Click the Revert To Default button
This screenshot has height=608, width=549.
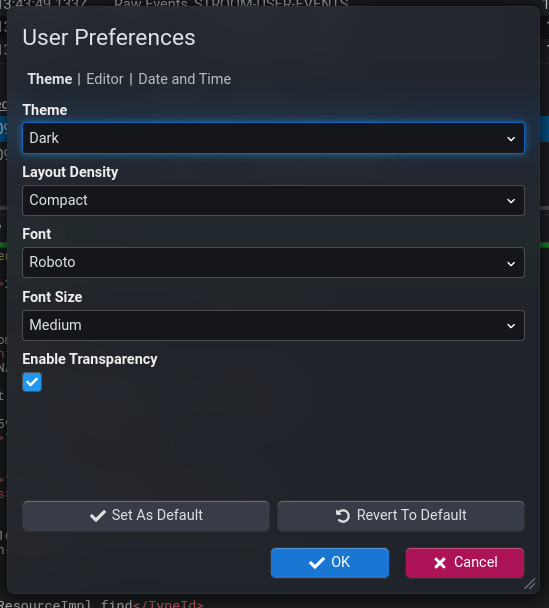[401, 516]
